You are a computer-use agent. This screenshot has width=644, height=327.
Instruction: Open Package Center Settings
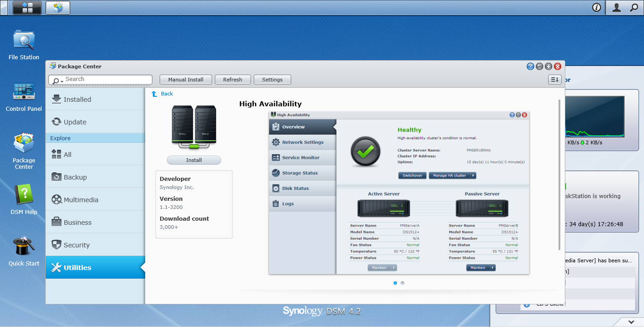point(272,80)
